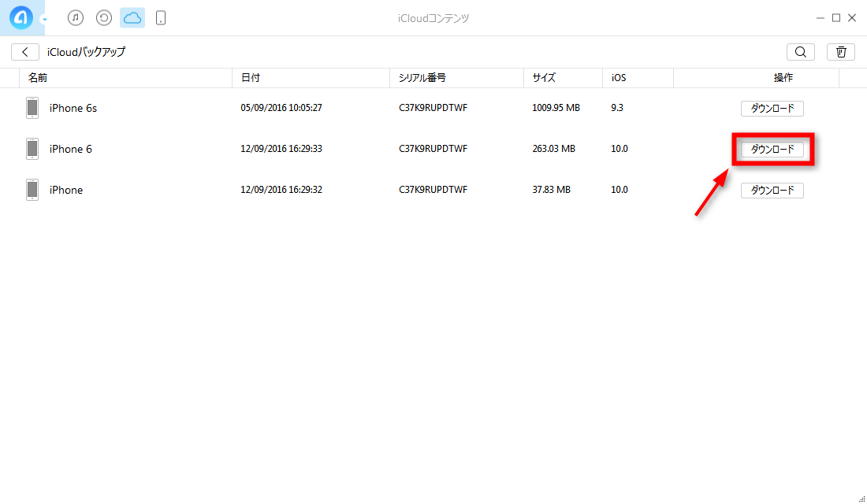Download the iPhone 6 backup
867x504 pixels.
pyautogui.click(x=772, y=149)
